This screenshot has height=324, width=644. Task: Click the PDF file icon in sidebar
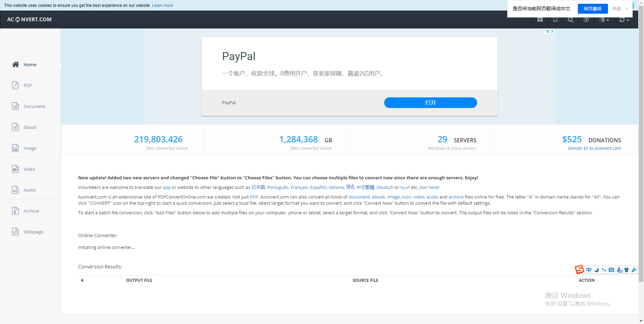click(15, 85)
